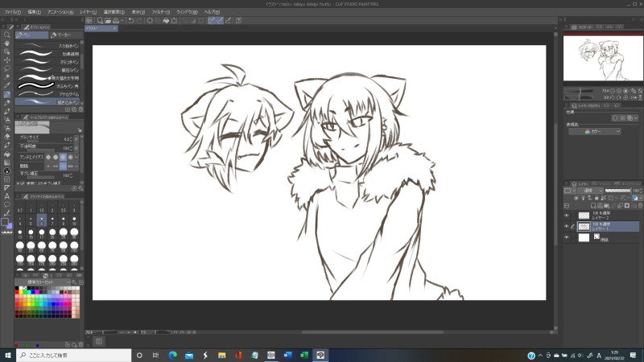Open the レイヤー menu
The width and height of the screenshot is (644, 362).
click(x=88, y=12)
